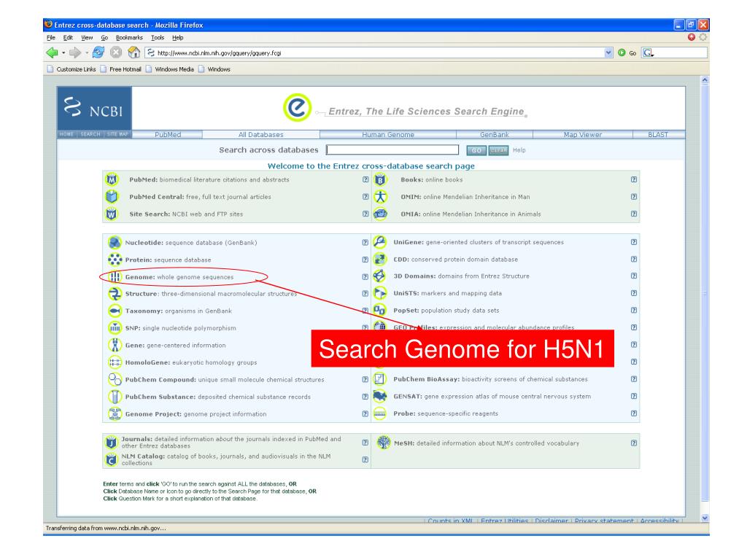Image resolution: width=747 pixels, height=560 pixels.
Task: Open the Nucleotide database icon
Action: click(x=115, y=242)
